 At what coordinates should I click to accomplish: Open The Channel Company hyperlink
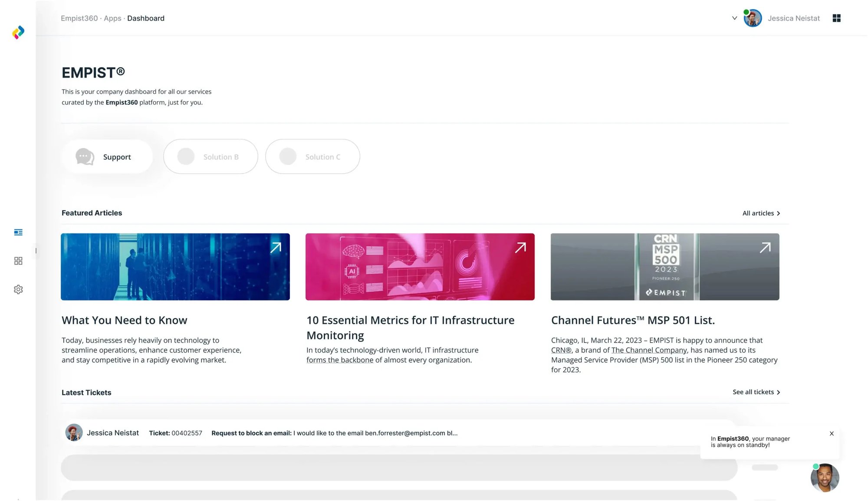tap(649, 350)
